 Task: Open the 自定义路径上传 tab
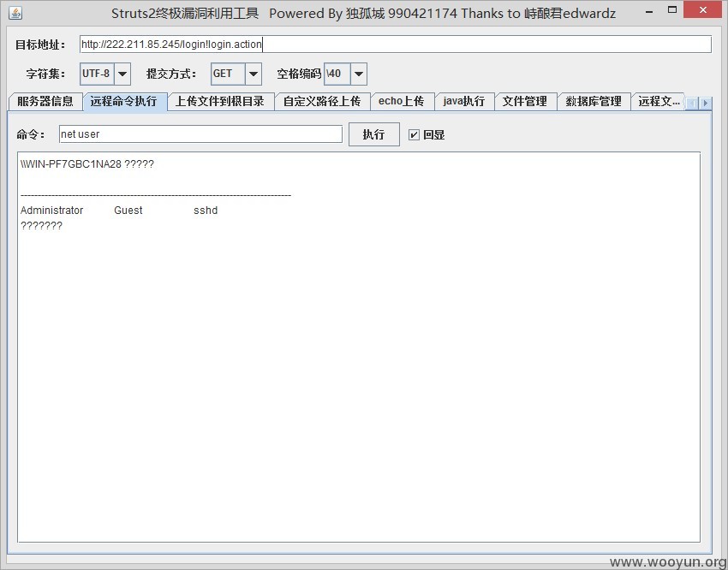point(322,102)
